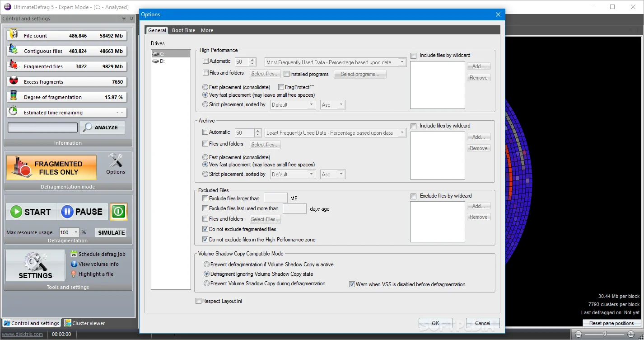Select Prevent defragmentation if Volume Shadow Copy active
This screenshot has width=644, height=340.
tap(206, 264)
